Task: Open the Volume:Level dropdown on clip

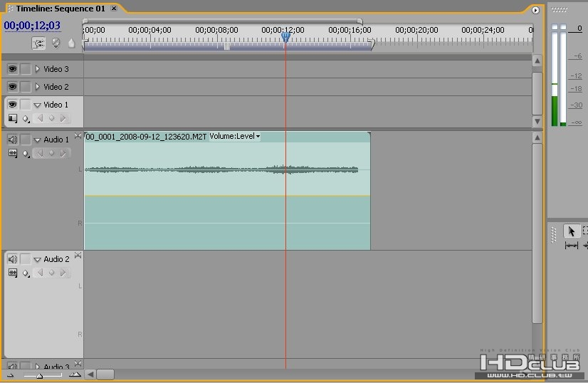Action: pyautogui.click(x=258, y=137)
